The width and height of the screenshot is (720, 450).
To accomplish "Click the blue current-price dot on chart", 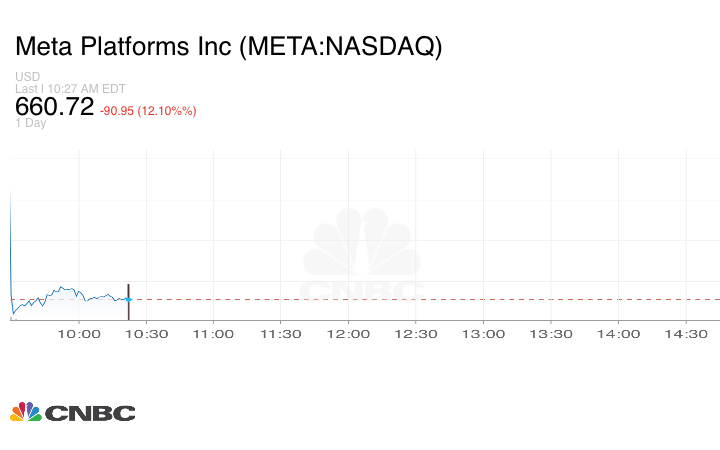I will [128, 299].
